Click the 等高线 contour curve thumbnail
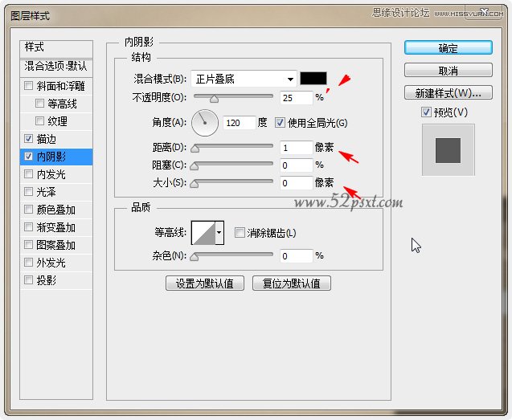 (203, 233)
